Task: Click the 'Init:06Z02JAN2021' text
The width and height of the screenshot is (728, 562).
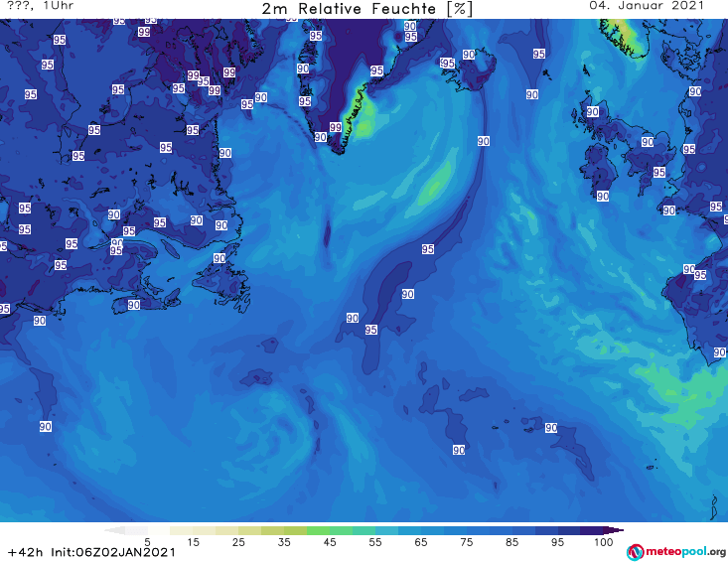Action: coord(113,552)
